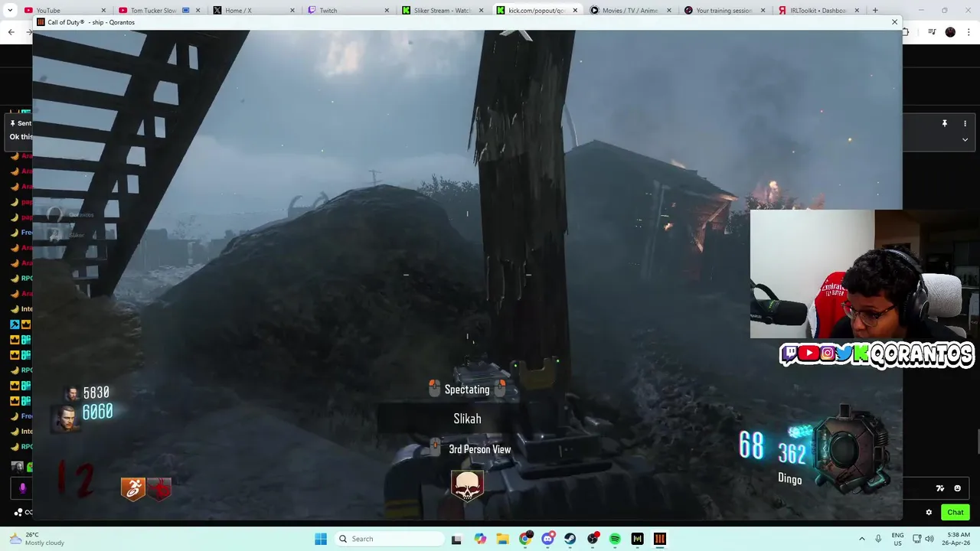Open the Chrome profile avatar
This screenshot has height=551, width=980.
click(950, 32)
